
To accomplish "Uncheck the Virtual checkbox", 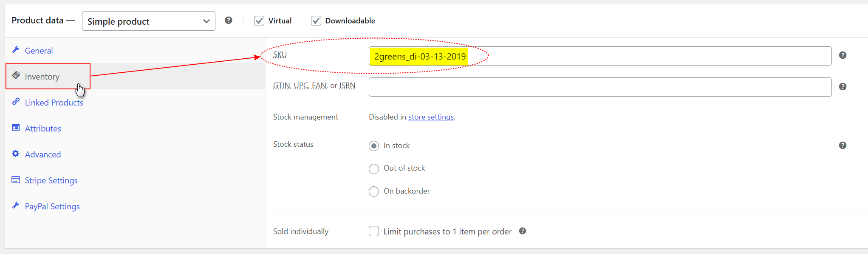I will point(259,21).
